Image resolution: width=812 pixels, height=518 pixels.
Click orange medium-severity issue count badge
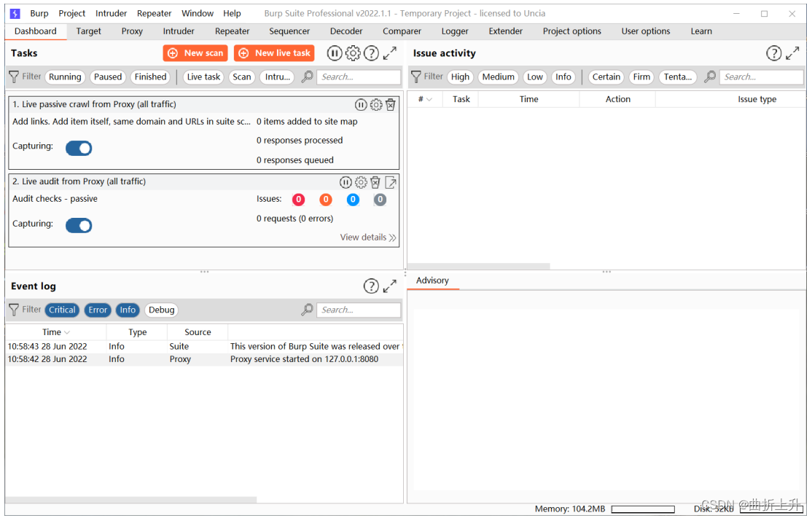[326, 199]
